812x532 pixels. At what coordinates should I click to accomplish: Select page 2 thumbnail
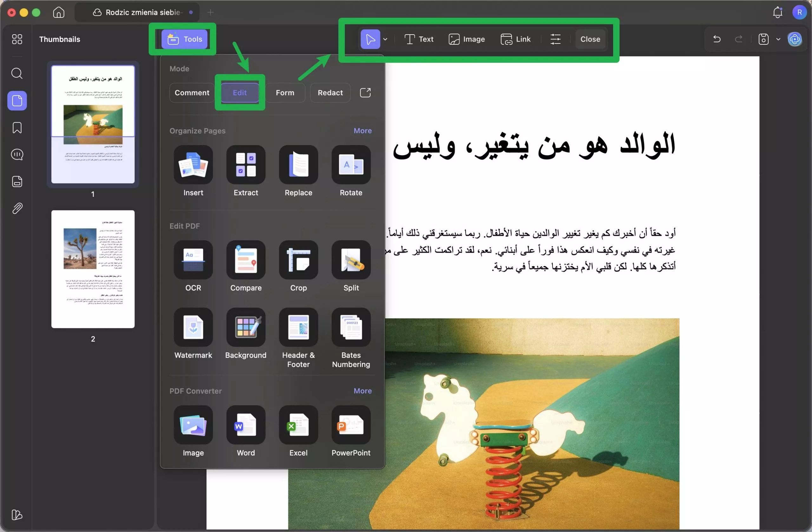point(93,269)
